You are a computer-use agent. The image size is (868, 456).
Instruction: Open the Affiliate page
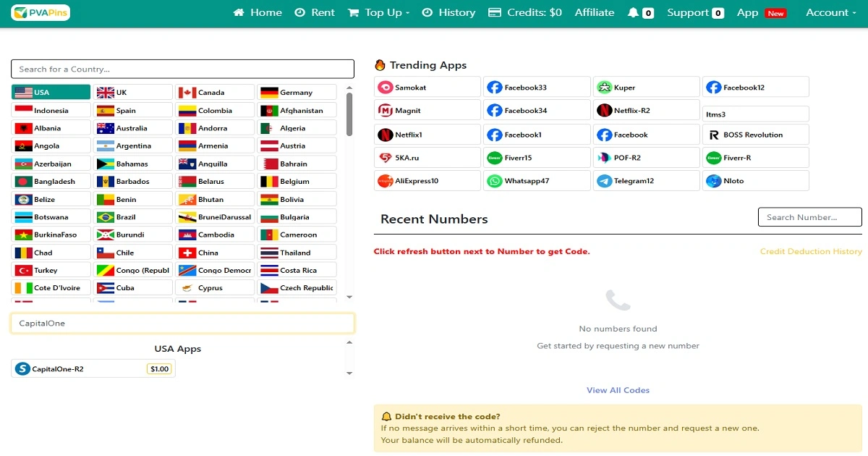[x=595, y=12]
